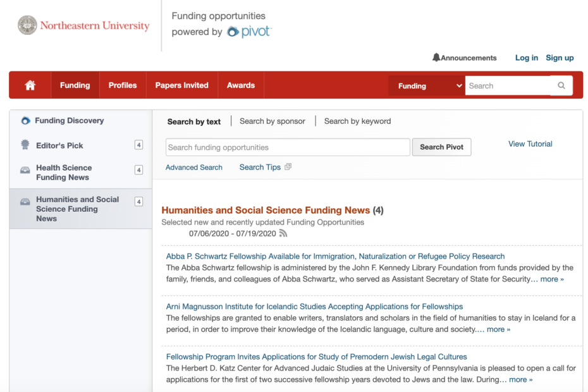
Task: Open the Funding category dropdown
Action: [x=426, y=85]
